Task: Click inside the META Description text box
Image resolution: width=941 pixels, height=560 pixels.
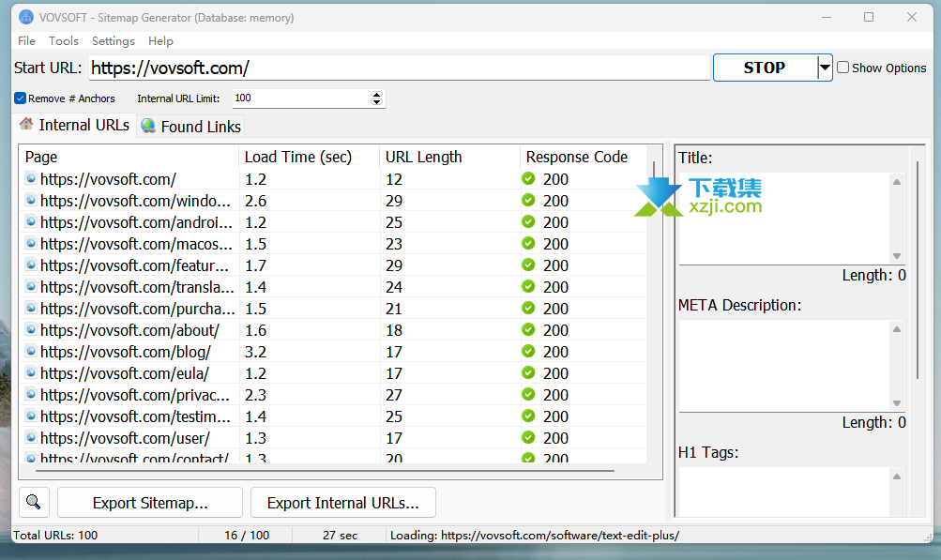Action: pos(783,366)
